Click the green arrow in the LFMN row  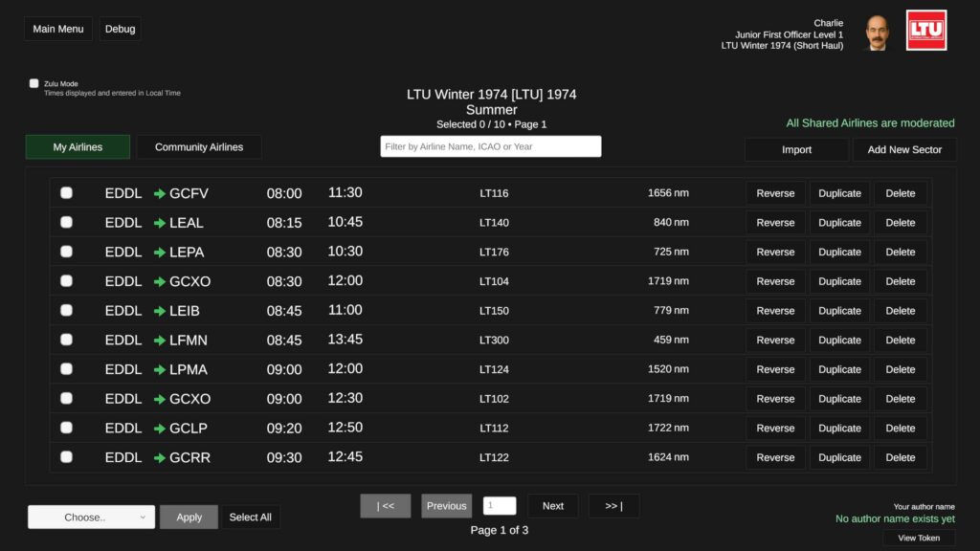(160, 341)
